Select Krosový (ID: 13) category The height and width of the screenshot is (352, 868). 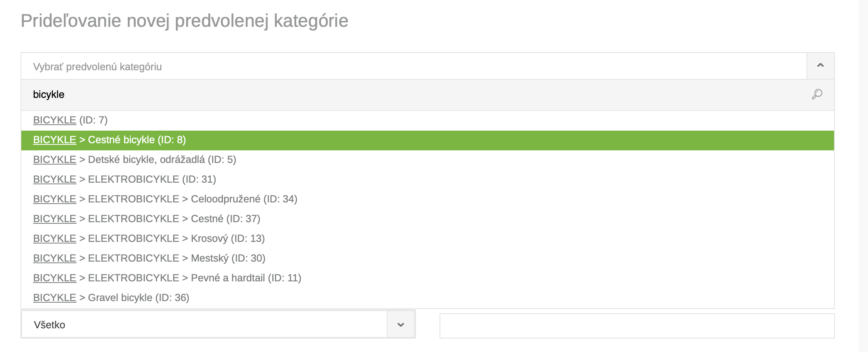(428, 239)
